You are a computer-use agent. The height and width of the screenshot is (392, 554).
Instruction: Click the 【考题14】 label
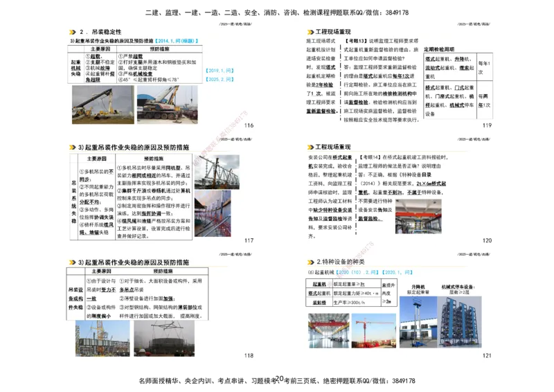370,157
